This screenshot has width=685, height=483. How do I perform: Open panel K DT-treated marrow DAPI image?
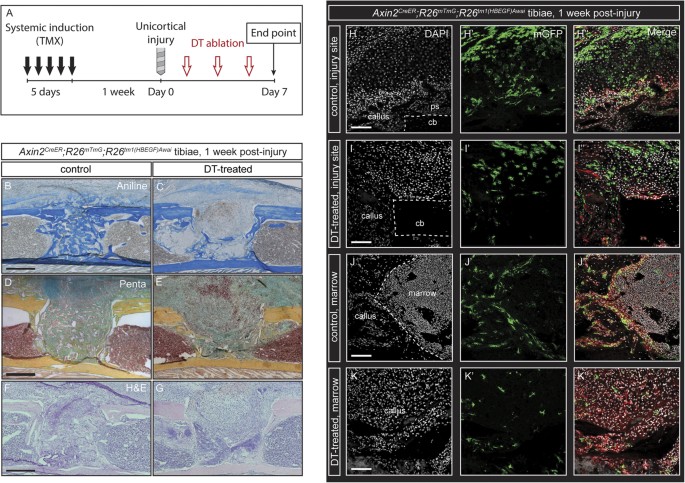tap(399, 421)
